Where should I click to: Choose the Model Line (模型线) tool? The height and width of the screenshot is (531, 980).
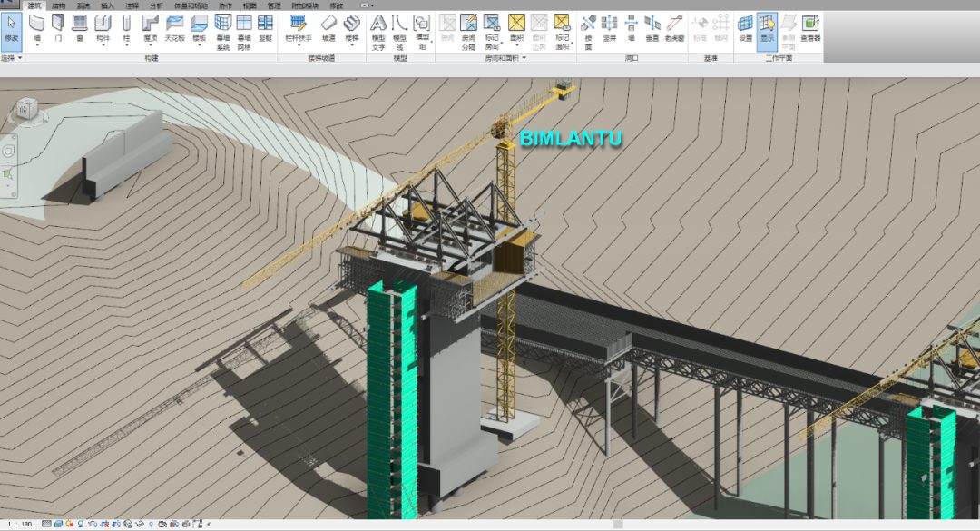399,33
